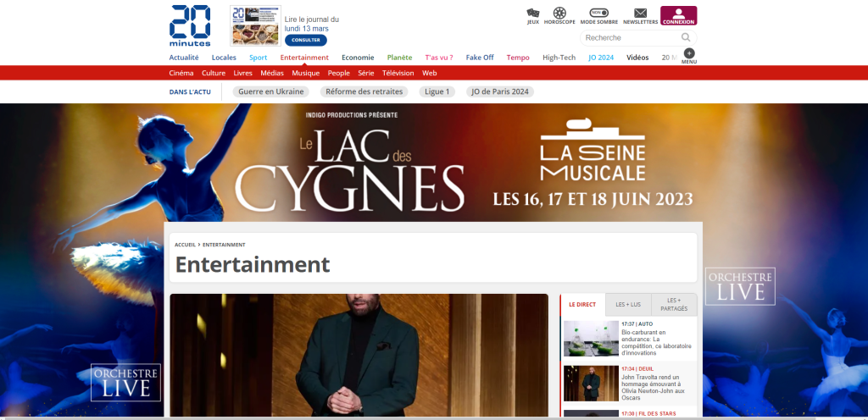868x420 pixels.
Task: Open the Economie section
Action: 358,58
